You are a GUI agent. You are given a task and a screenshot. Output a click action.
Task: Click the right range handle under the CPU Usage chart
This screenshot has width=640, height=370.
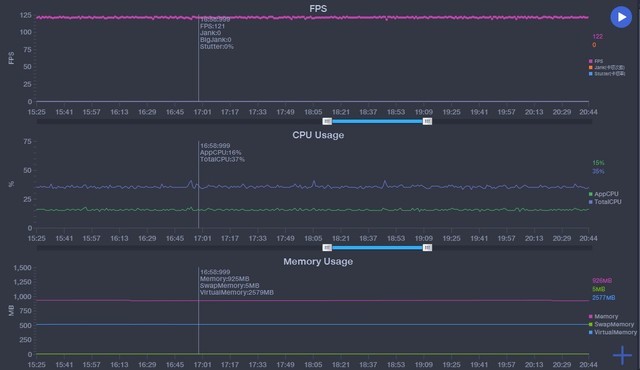tap(427, 248)
